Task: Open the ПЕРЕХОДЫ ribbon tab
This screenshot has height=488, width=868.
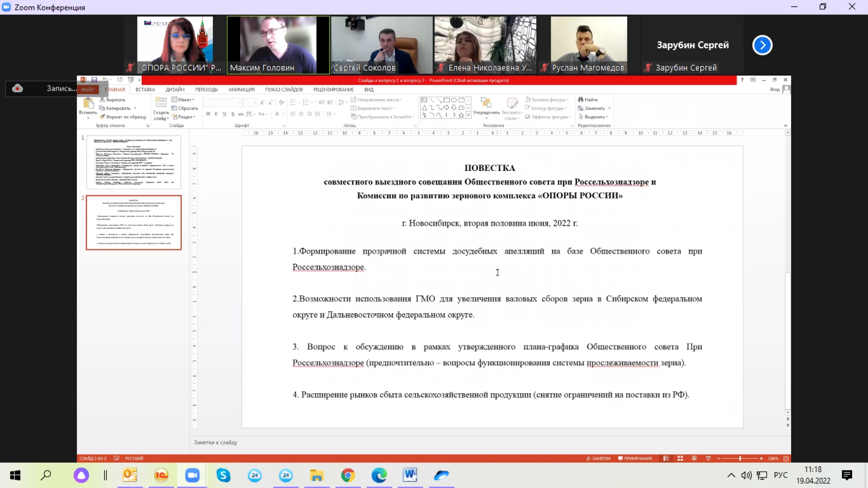Action: click(206, 90)
